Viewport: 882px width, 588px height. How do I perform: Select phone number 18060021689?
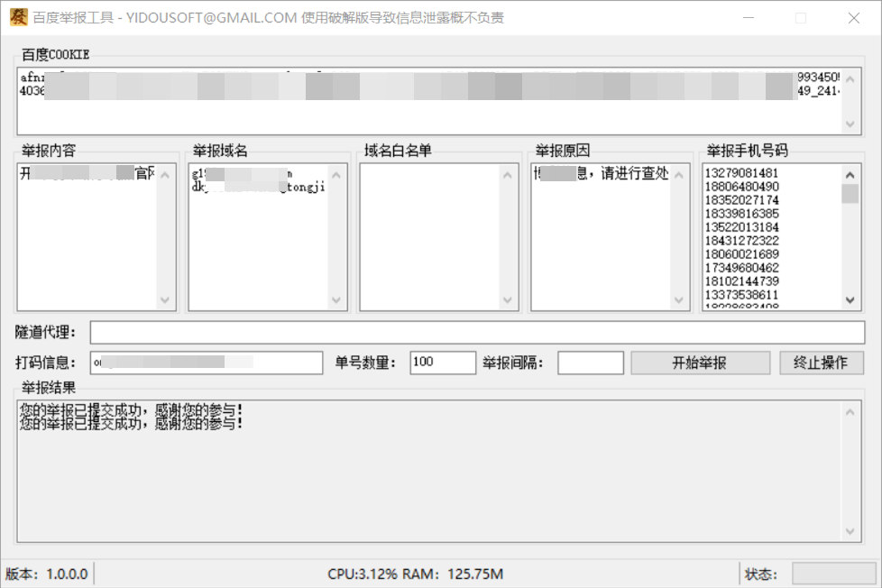(742, 253)
